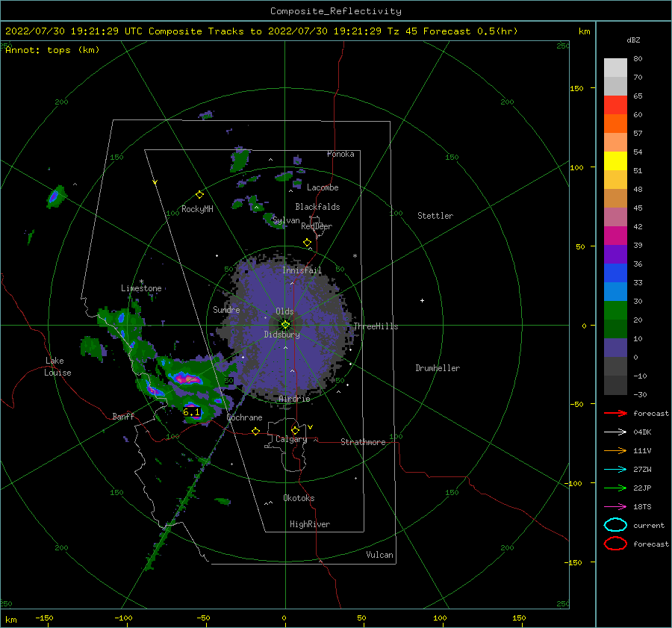Click the 'Annot: tops (km)' label
The image size is (672, 628).
click(52, 50)
